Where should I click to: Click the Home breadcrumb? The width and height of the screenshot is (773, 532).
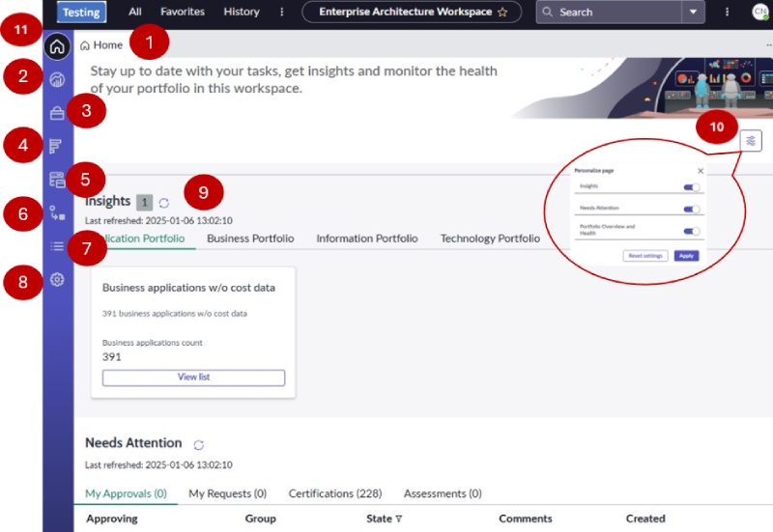click(x=101, y=45)
